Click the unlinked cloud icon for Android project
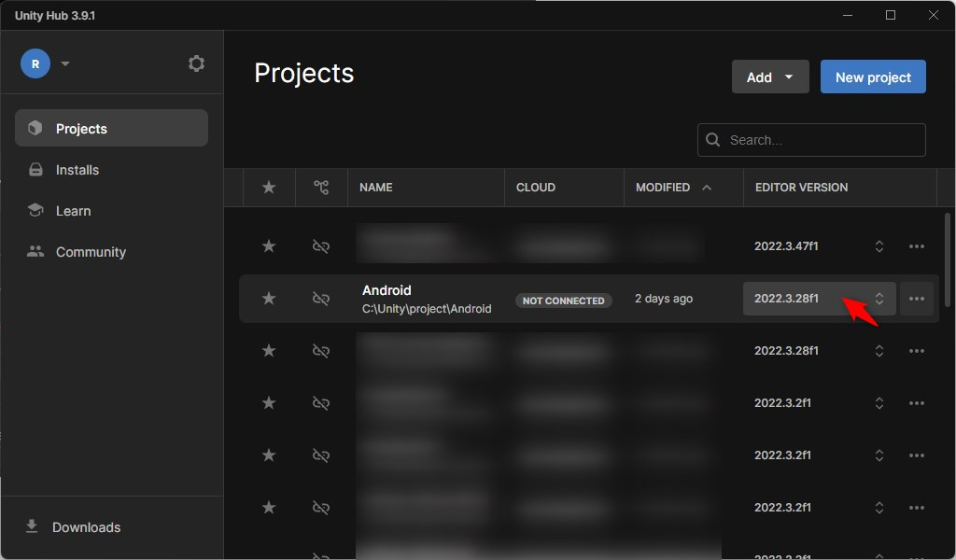 point(321,299)
